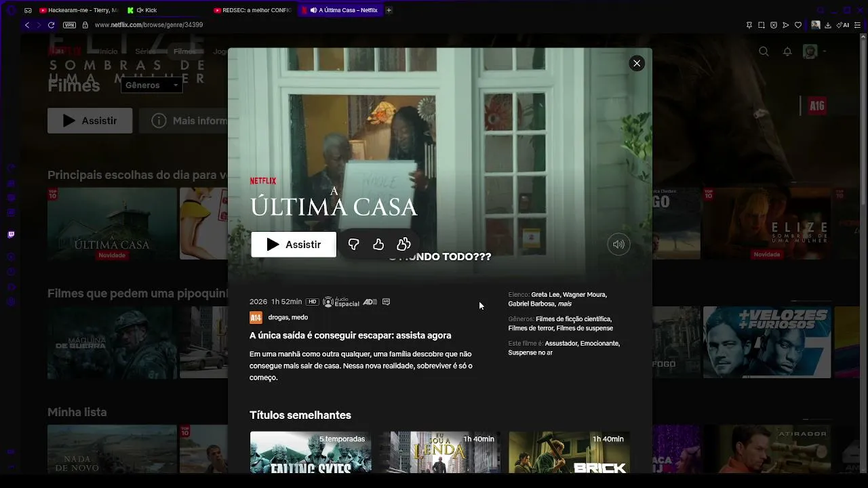The height and width of the screenshot is (488, 868).
Task: Open Gabriel Barbosa cast link
Action: tap(532, 304)
